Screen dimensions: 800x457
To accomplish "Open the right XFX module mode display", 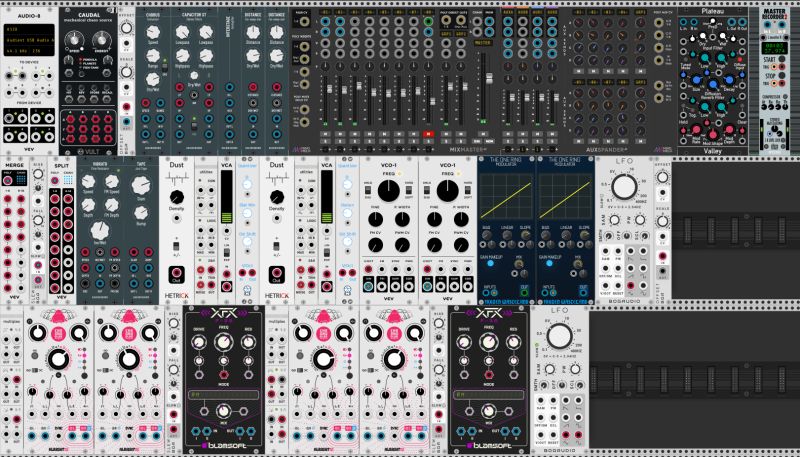I will (x=489, y=395).
